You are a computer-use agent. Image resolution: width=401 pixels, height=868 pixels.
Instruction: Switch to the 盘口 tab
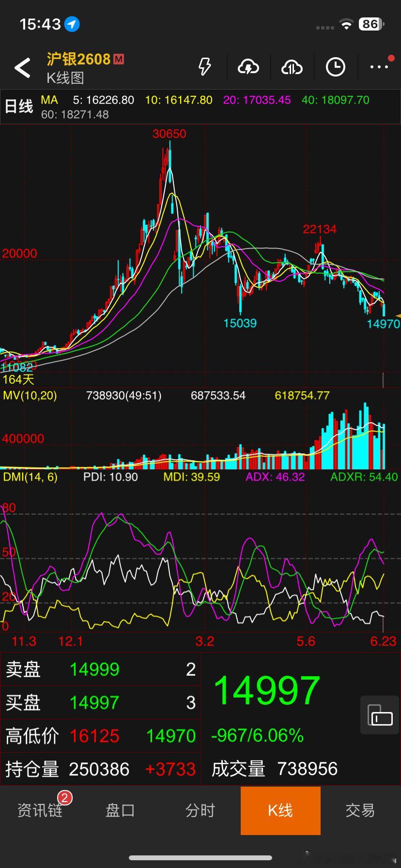click(120, 810)
